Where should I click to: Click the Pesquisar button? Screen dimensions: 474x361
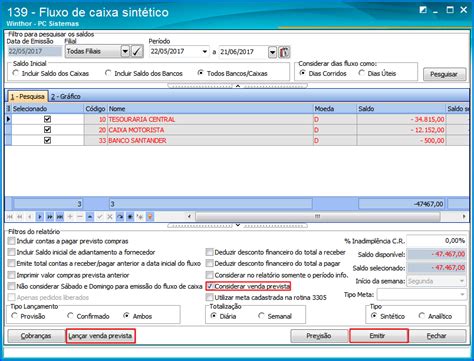click(x=445, y=74)
